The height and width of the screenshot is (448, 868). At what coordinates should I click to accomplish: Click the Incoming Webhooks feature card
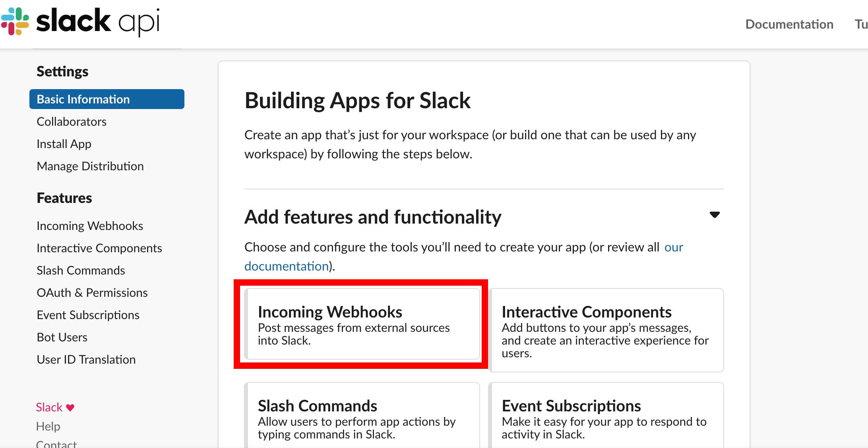coord(362,324)
